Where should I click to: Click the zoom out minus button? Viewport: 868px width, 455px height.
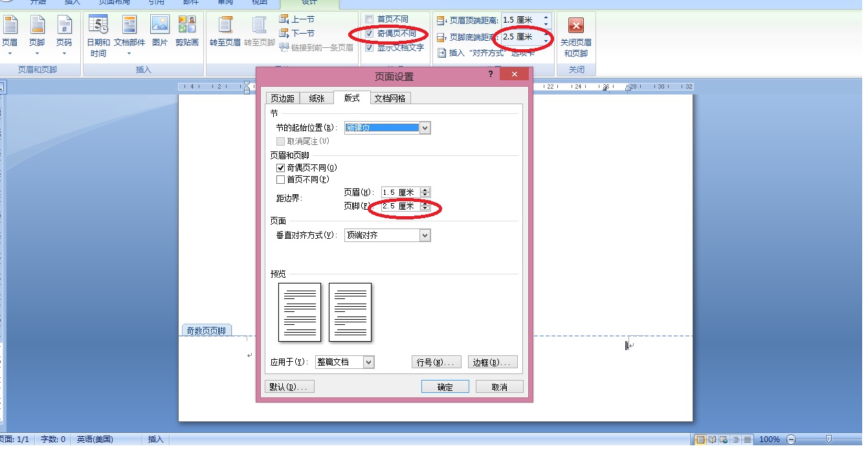tap(791, 439)
